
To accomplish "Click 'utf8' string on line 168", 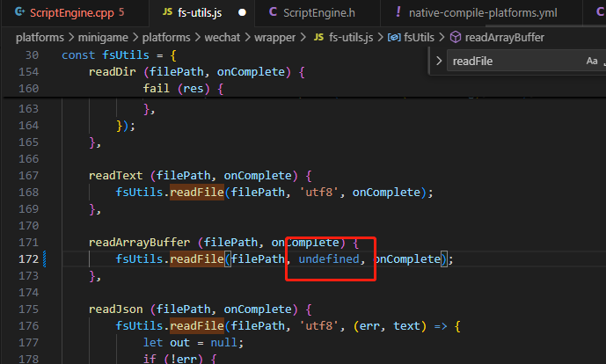I will [319, 192].
